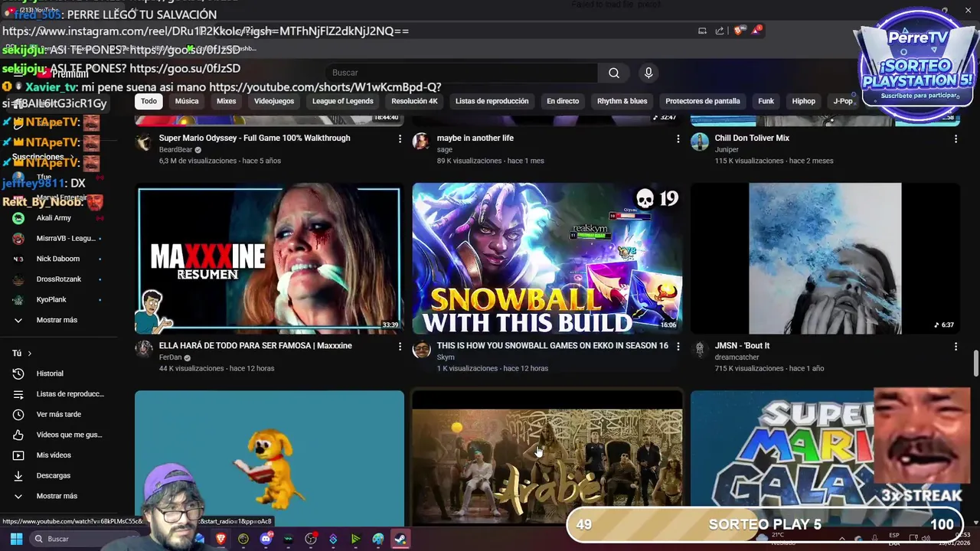Open options menu for the Ekko snowball video

pyautogui.click(x=678, y=347)
